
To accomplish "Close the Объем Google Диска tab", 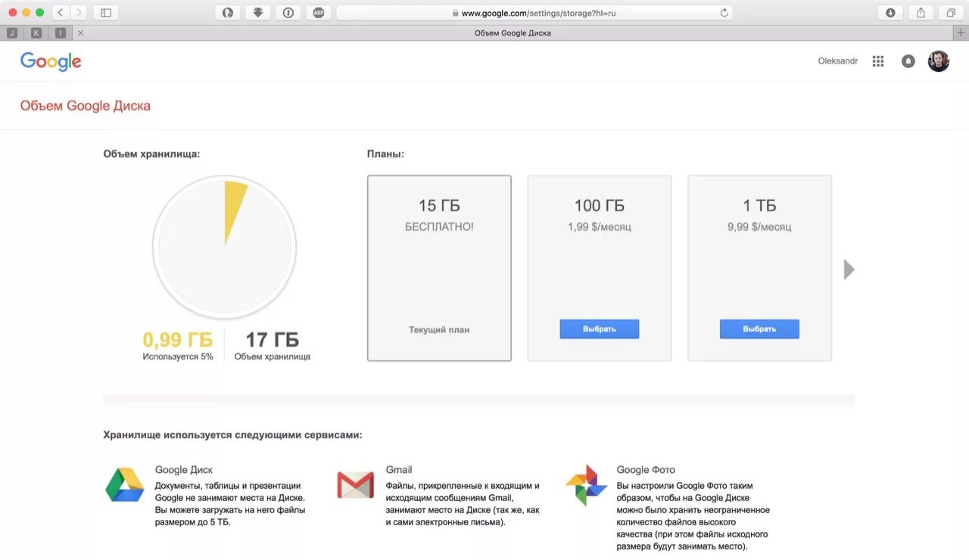I will click(x=81, y=33).
